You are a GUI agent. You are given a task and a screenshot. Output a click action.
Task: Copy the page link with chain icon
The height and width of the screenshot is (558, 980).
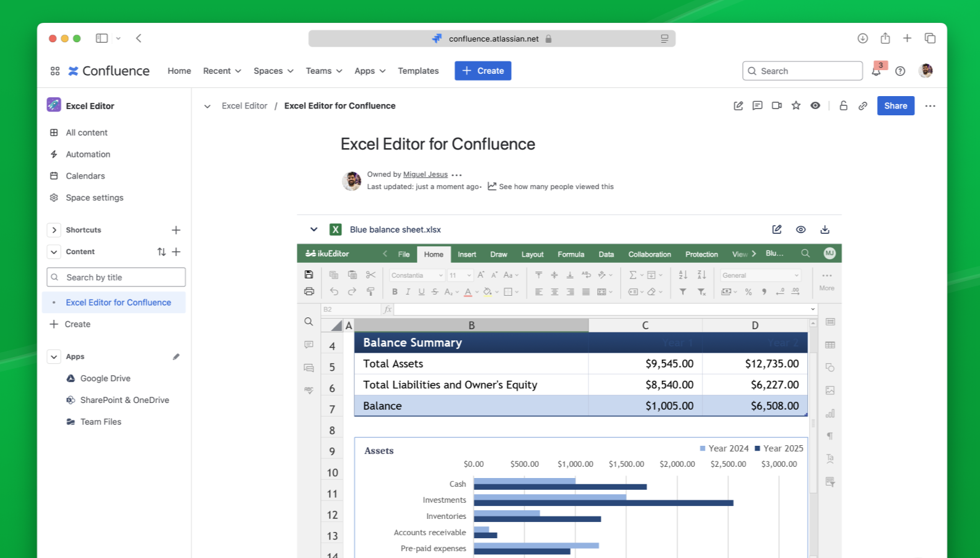[862, 106]
